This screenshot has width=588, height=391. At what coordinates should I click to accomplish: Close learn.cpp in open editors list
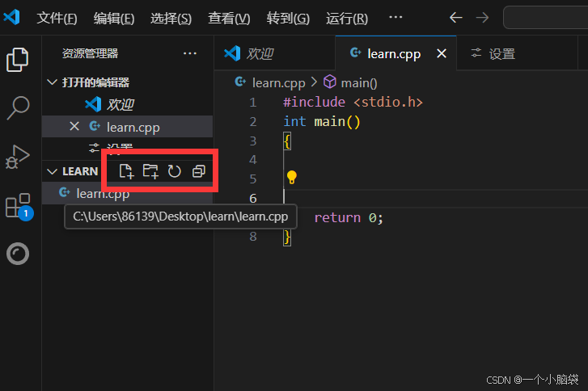pos(74,126)
